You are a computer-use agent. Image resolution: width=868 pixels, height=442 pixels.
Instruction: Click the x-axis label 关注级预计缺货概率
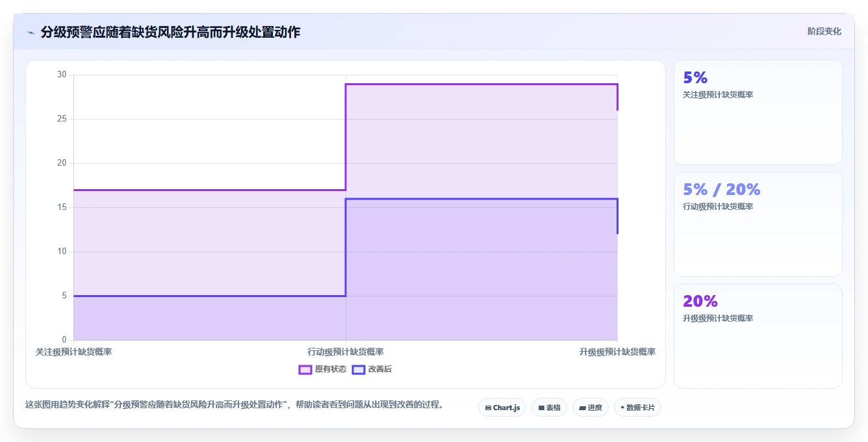click(x=73, y=352)
